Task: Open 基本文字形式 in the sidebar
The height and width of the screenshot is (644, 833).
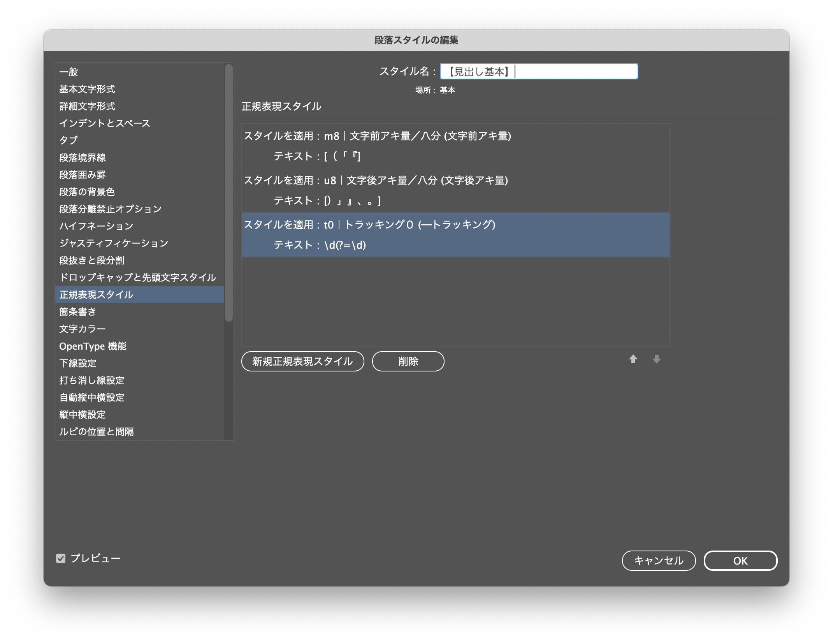Action: point(87,89)
